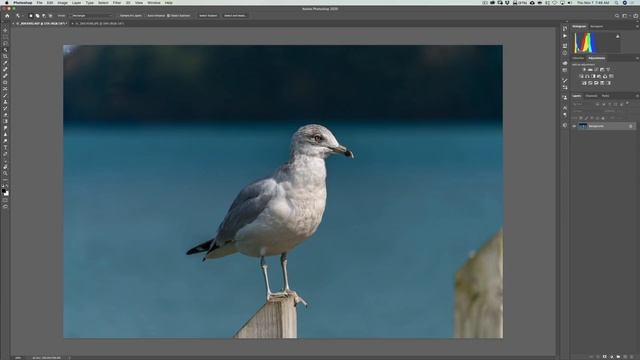The height and width of the screenshot is (360, 640).
Task: Select the Move tool
Action: [x=5, y=30]
